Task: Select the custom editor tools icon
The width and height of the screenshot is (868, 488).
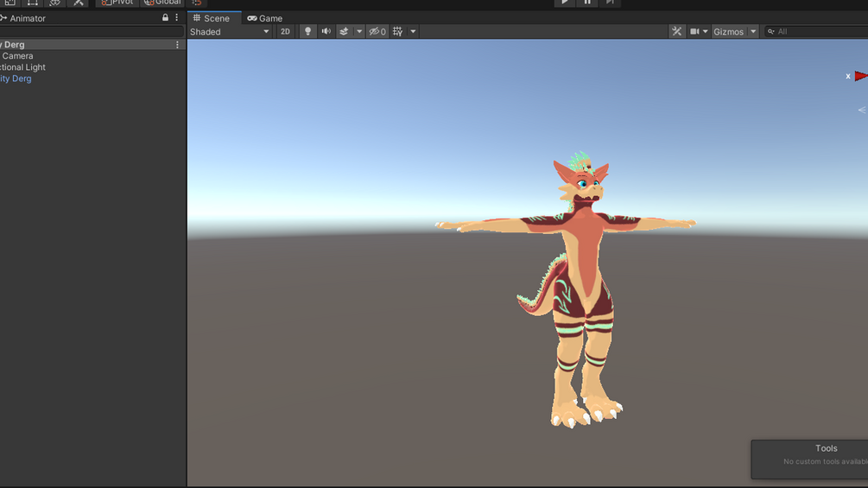Action: (x=78, y=3)
